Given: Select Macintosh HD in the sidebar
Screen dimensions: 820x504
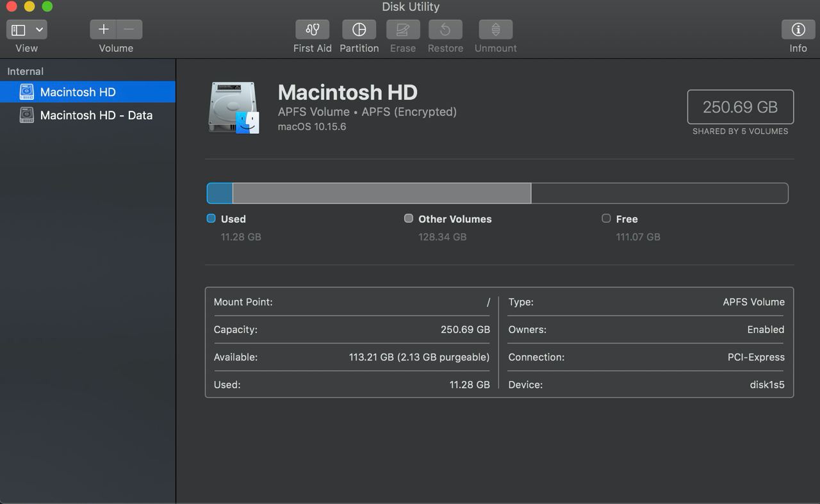Looking at the screenshot, I should pos(88,92).
